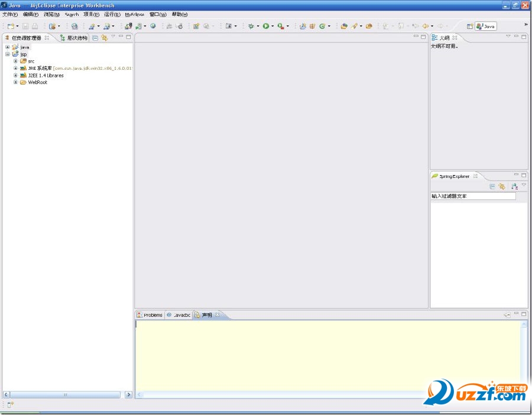532x415 pixels.
Task: Click the Back navigation arrow in toolbar
Action: [424, 26]
